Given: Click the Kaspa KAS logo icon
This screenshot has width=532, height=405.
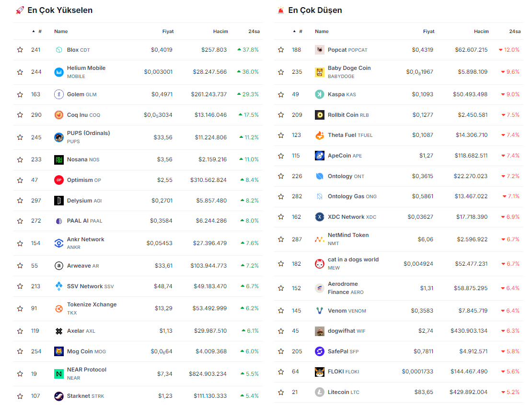Looking at the screenshot, I should tap(320, 94).
